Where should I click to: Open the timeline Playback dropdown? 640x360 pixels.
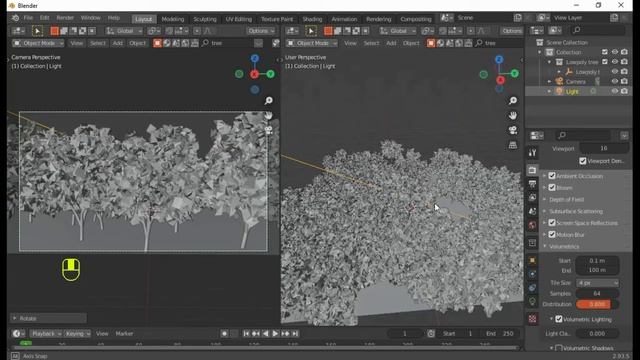[x=46, y=334]
